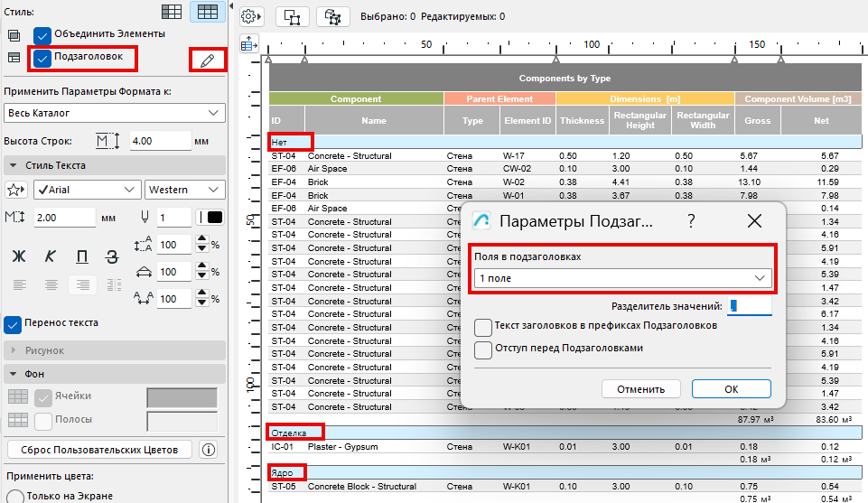Enable Отступ перед Подзаголовками checkbox
This screenshot has height=503, width=868.
483,349
